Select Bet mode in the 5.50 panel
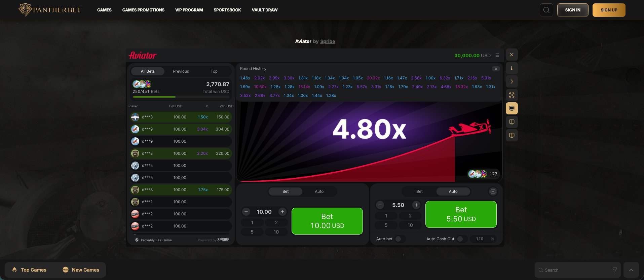 pos(420,191)
